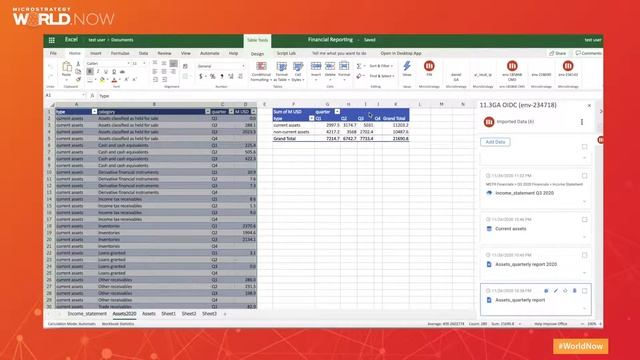Viewport: 640px width, 360px height.
Task: Open the Table Tools Design tab
Action: click(257, 54)
